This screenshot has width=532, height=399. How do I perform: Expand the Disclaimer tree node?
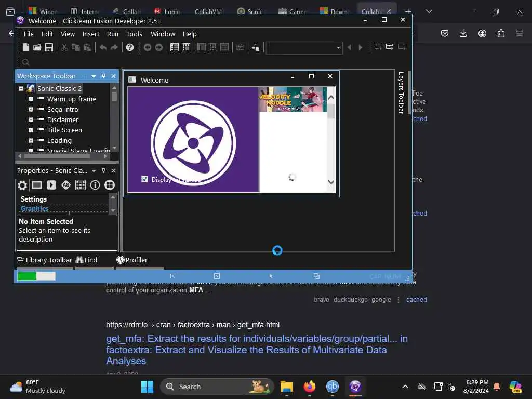pos(31,120)
